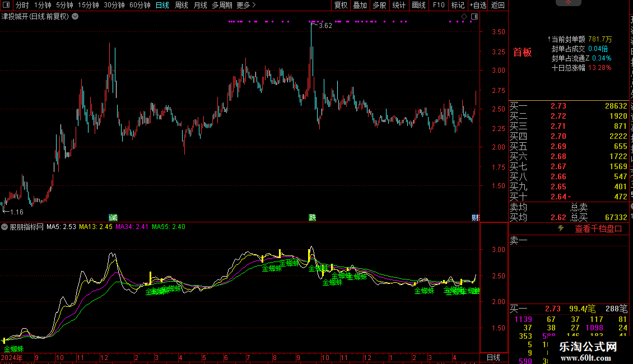Click the MA55: 2.40 indicator label
633x364 pixels.
(x=169, y=227)
